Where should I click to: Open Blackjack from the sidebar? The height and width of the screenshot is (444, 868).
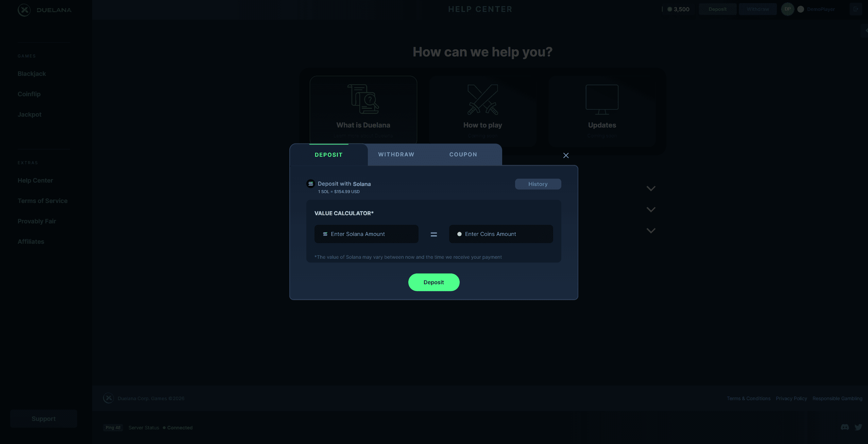point(32,74)
